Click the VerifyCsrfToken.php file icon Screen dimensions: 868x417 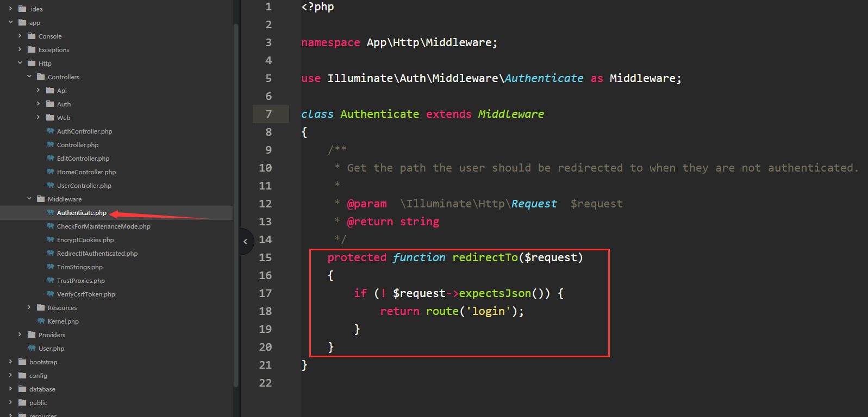50,294
